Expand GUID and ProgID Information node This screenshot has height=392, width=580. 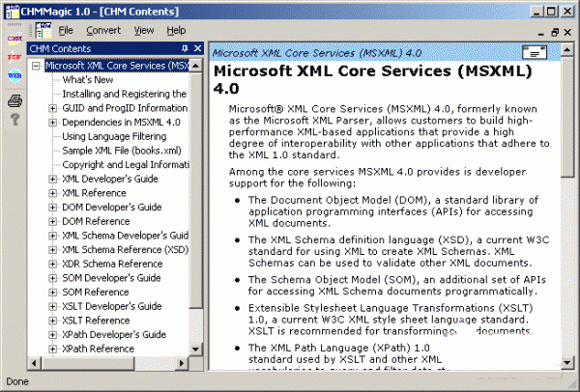(53, 108)
